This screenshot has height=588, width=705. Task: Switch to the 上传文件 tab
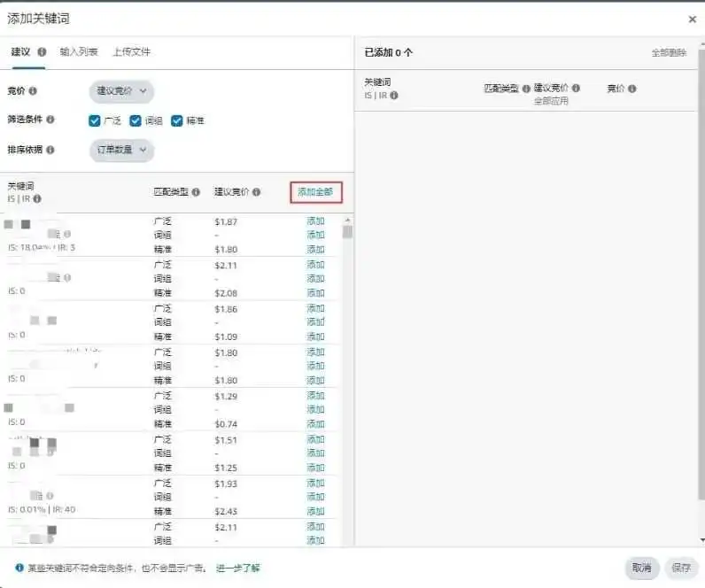pos(131,51)
